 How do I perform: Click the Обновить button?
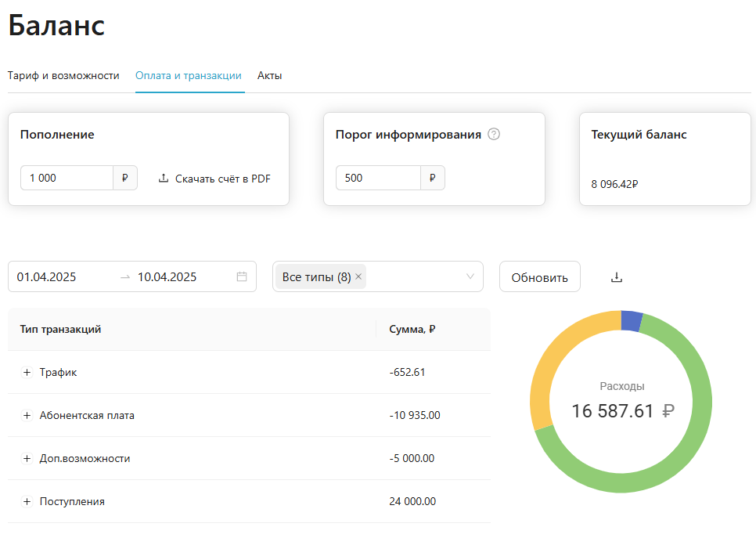tap(539, 276)
